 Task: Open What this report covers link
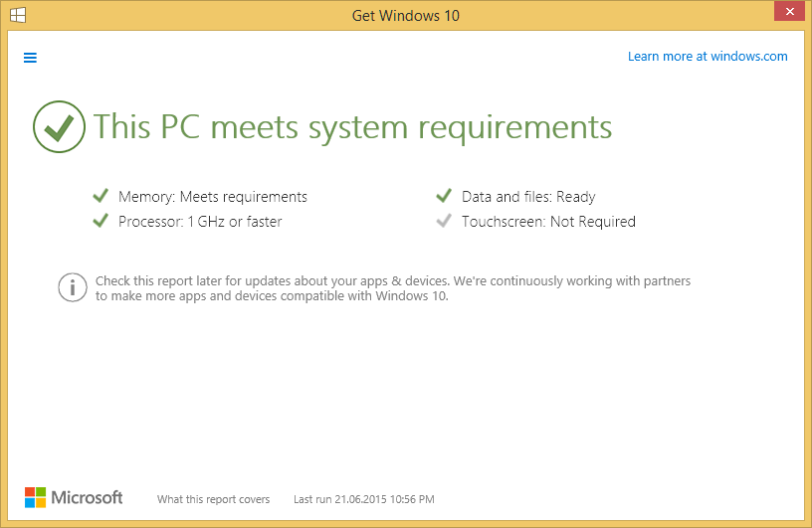coord(213,499)
